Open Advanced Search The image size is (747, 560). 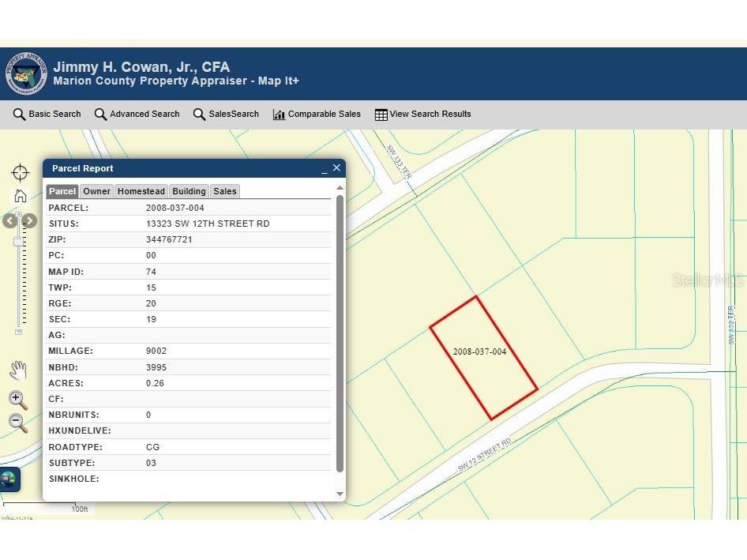[137, 115]
